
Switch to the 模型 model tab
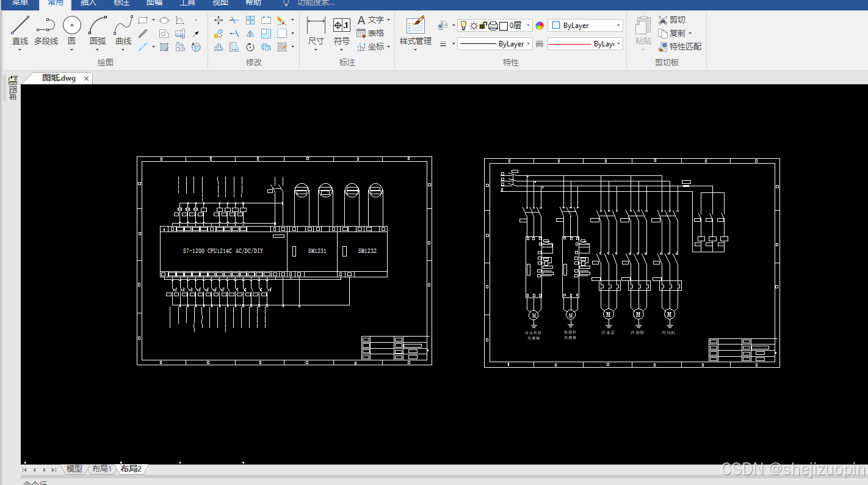(x=74, y=469)
